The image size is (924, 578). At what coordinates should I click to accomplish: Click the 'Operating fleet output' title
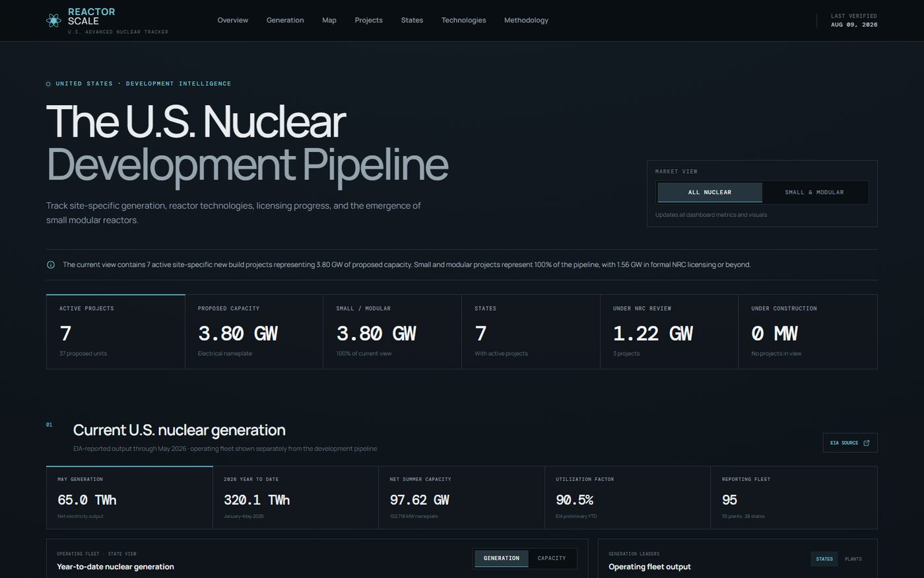tap(649, 567)
